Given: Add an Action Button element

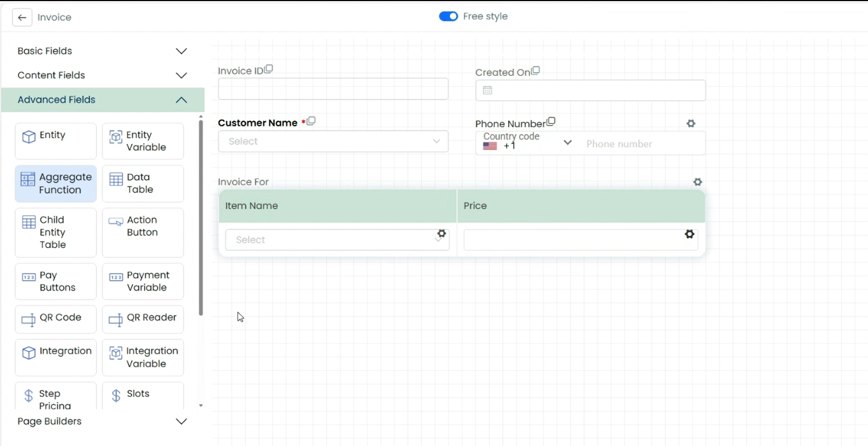Looking at the screenshot, I should (142, 232).
